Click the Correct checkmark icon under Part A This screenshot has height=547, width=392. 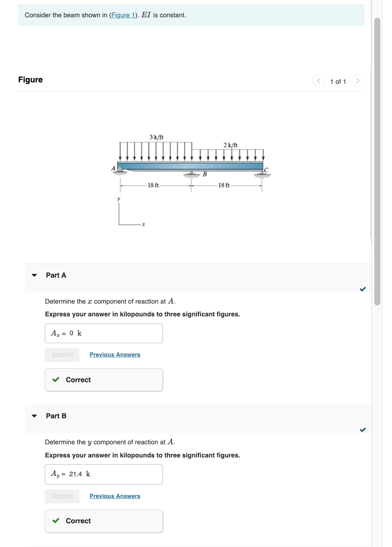56,380
